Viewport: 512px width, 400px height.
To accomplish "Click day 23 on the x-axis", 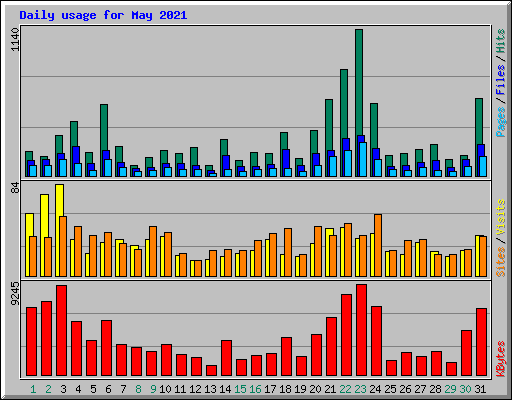I will 360,389.
